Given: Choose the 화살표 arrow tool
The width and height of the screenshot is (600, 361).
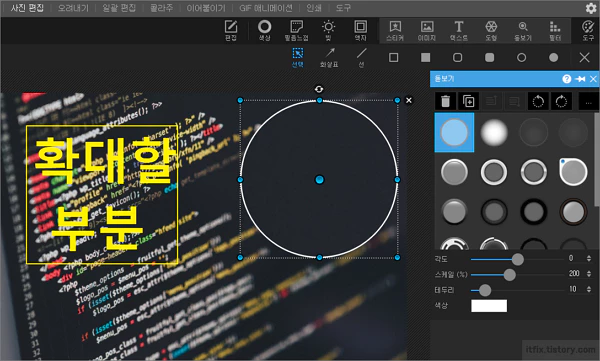Looking at the screenshot, I should [329, 57].
